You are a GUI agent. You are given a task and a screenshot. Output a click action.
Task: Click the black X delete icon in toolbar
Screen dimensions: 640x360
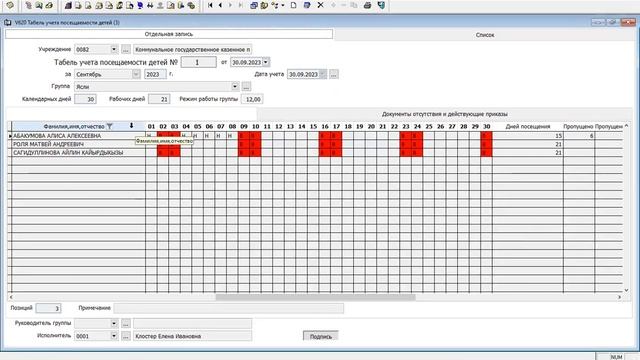320,5
